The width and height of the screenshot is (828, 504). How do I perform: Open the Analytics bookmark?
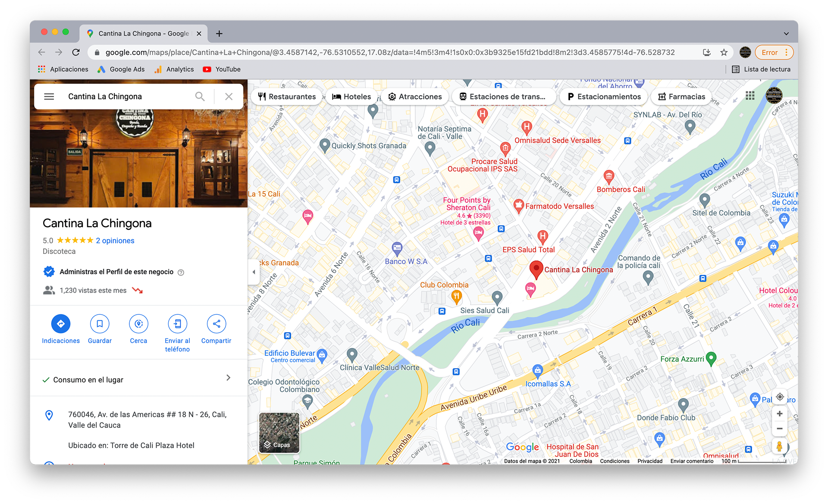pos(174,69)
